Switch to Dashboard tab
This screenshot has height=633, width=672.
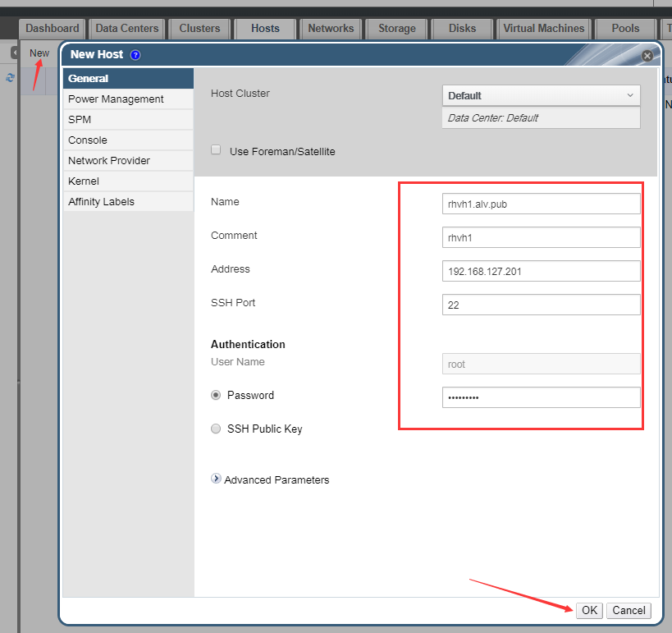pyautogui.click(x=53, y=29)
